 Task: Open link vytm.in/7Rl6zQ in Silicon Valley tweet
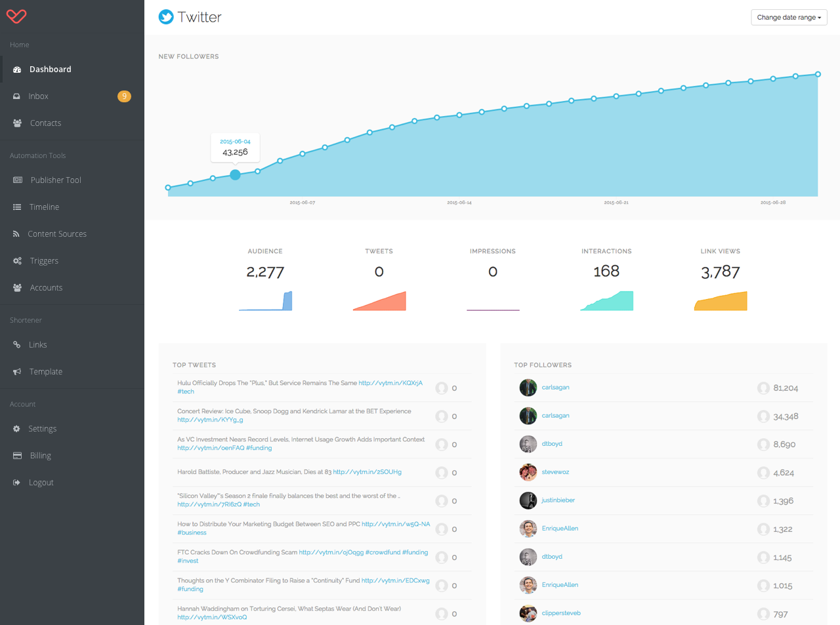(209, 504)
